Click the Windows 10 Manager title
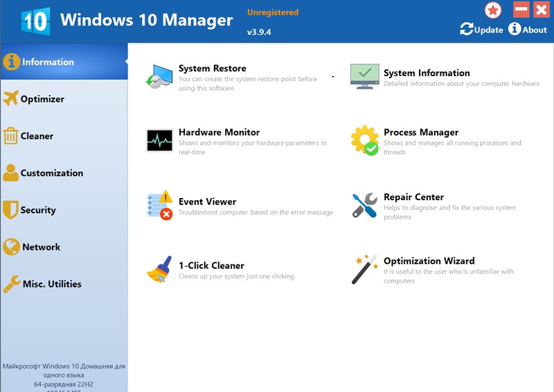The width and height of the screenshot is (554, 392). 147,20
